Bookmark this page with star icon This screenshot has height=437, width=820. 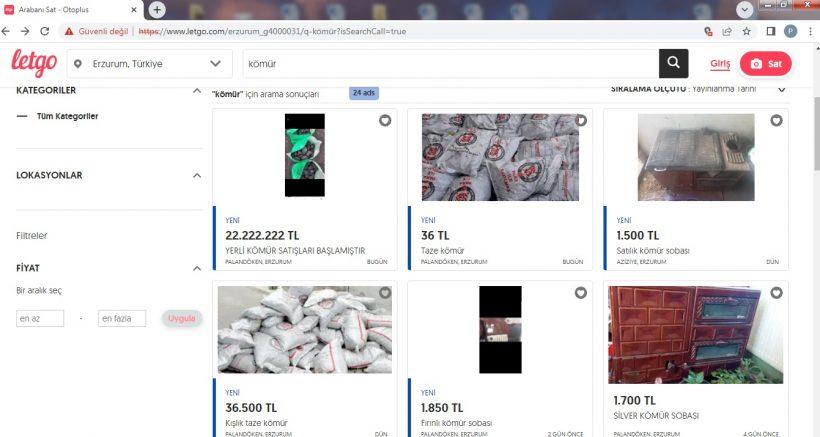tap(746, 31)
